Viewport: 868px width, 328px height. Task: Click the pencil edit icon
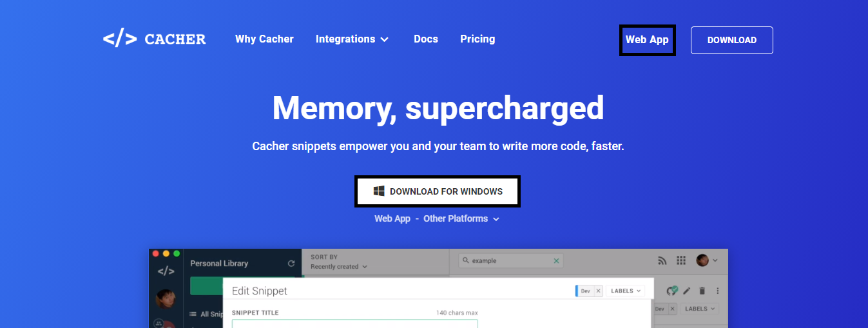(687, 291)
